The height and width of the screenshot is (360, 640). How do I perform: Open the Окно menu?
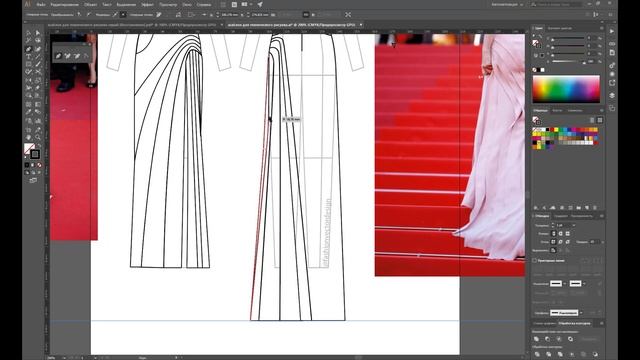pos(187,4)
